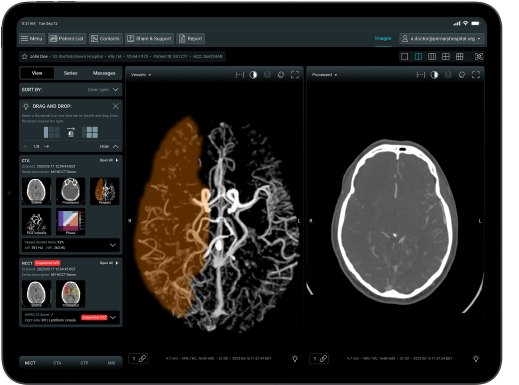Select the CTA Vessels thumbnail

pos(105,191)
